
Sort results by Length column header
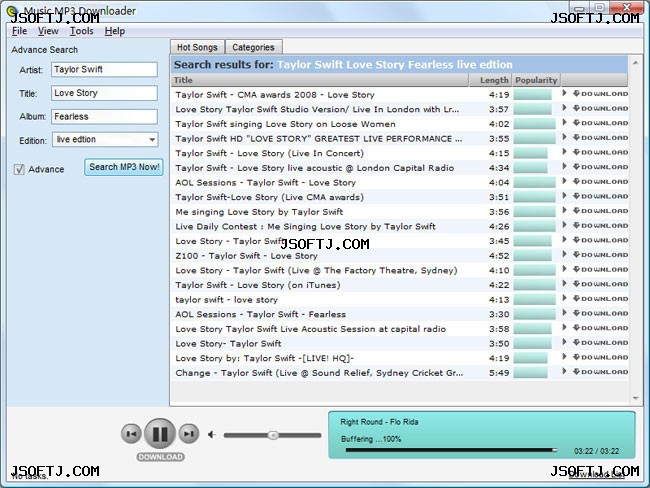tap(491, 80)
